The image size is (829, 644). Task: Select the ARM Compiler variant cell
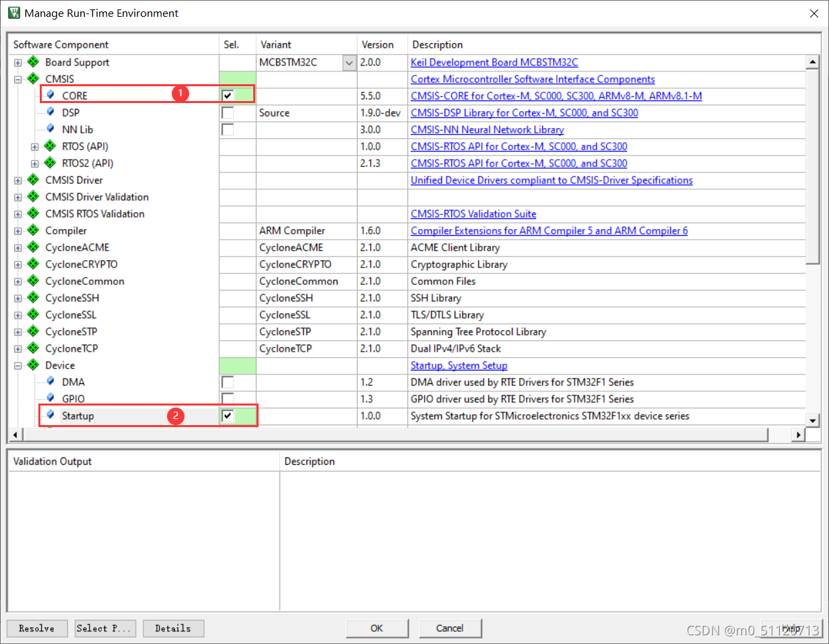tap(306, 230)
